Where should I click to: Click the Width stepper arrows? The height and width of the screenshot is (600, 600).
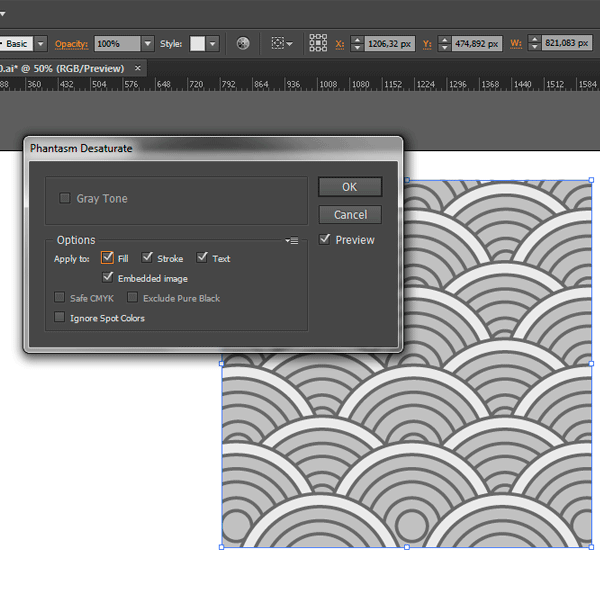point(535,42)
